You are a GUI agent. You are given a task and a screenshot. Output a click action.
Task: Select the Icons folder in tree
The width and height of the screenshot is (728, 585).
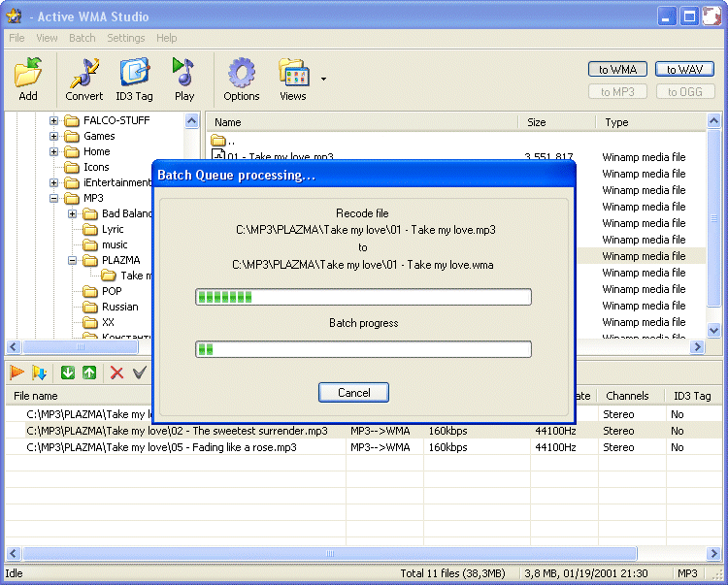tap(96, 167)
